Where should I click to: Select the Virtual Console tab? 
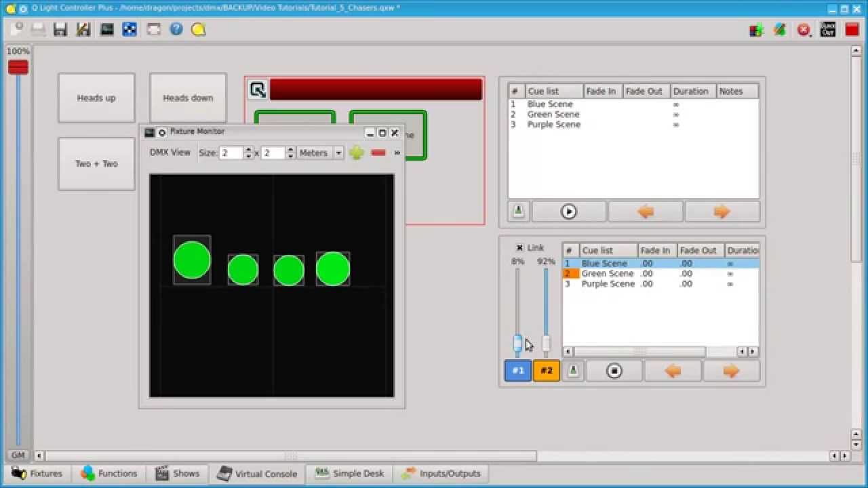coord(257,473)
